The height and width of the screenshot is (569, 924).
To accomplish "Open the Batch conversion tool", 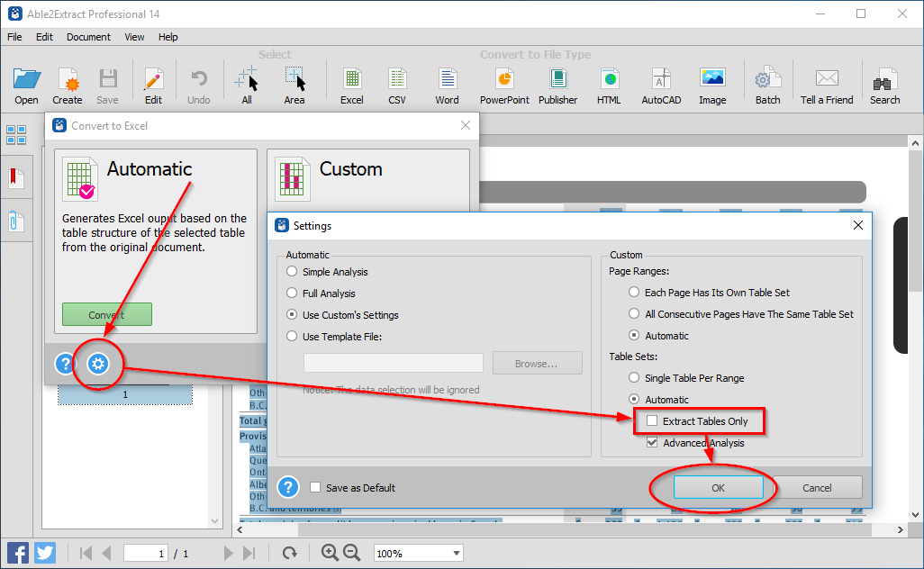I will [x=767, y=83].
